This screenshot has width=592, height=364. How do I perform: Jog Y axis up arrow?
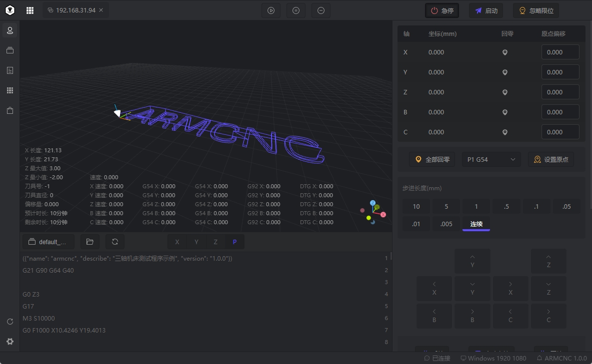click(472, 261)
